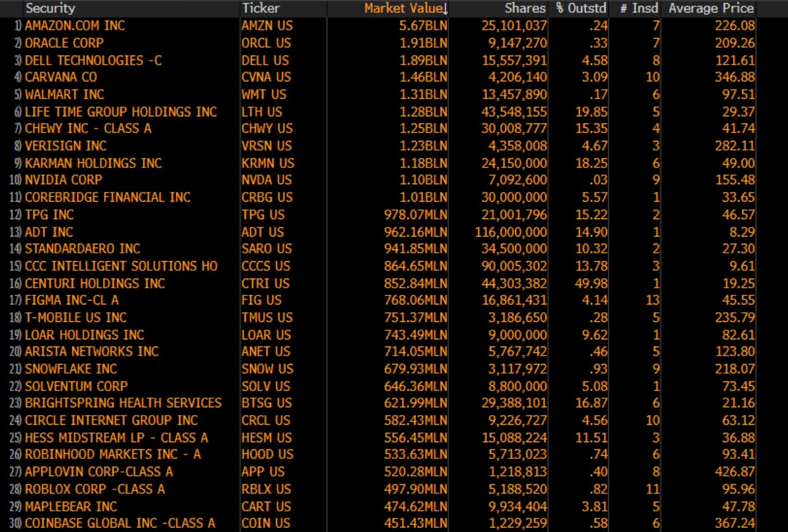Click ticker HOOD US

click(267, 454)
